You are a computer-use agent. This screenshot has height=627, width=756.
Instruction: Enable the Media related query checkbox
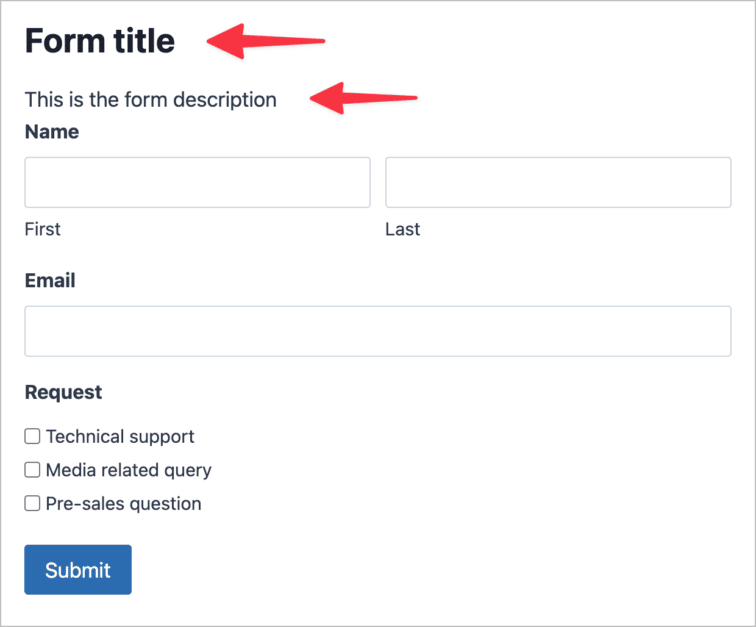pyautogui.click(x=32, y=469)
